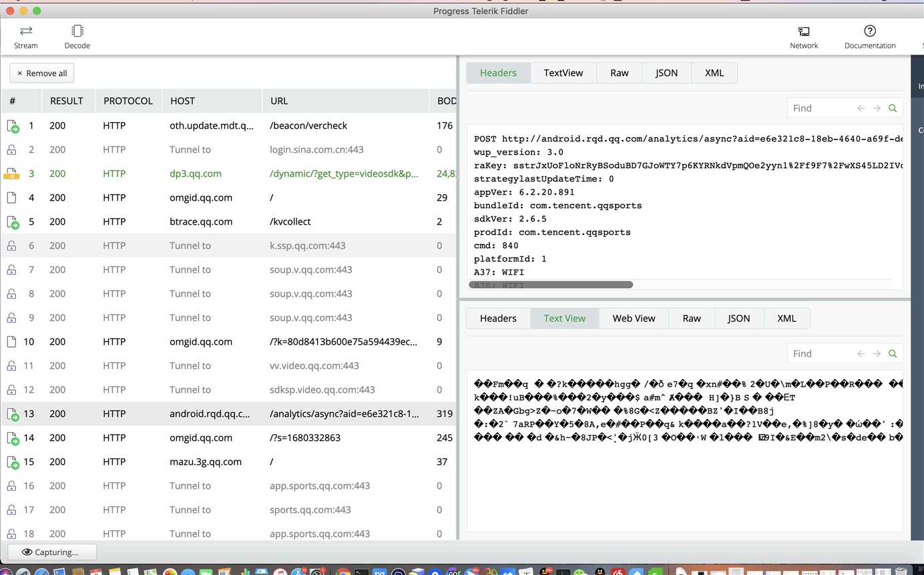
Task: Focus the request Find input field
Action: [821, 108]
